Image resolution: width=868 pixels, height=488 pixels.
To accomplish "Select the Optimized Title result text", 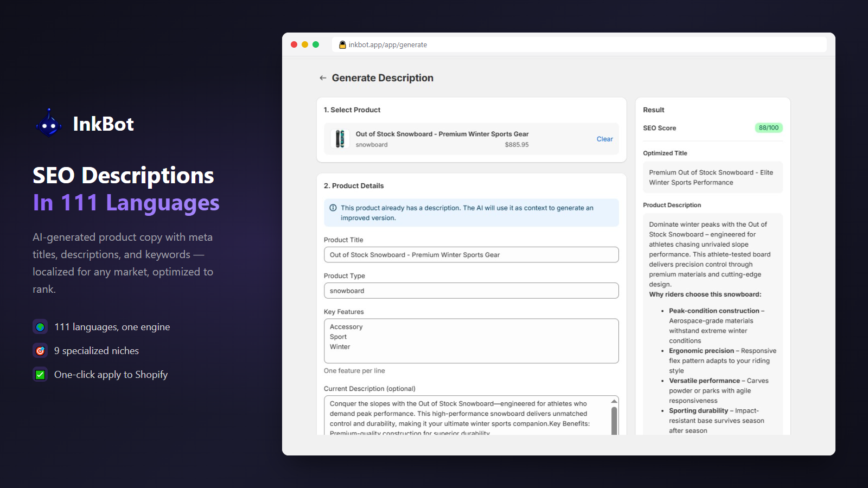I will point(712,177).
